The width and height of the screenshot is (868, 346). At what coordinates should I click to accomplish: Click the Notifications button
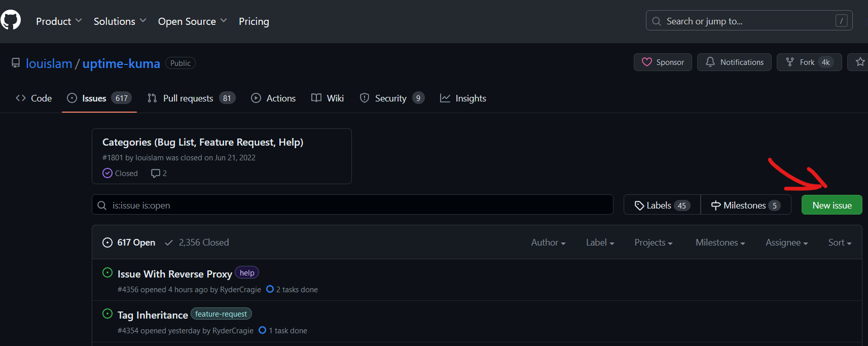(x=734, y=62)
